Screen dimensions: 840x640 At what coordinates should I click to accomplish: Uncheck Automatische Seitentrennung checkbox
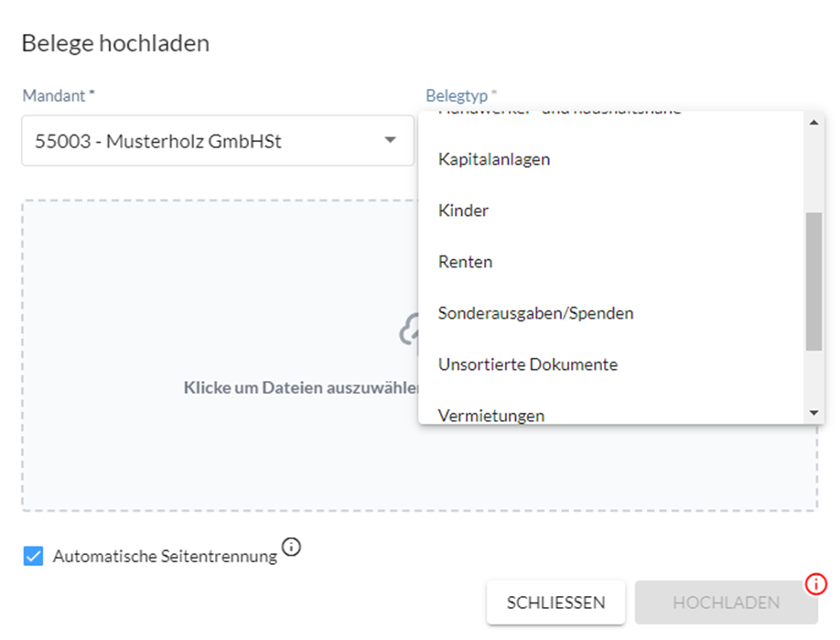(x=33, y=556)
